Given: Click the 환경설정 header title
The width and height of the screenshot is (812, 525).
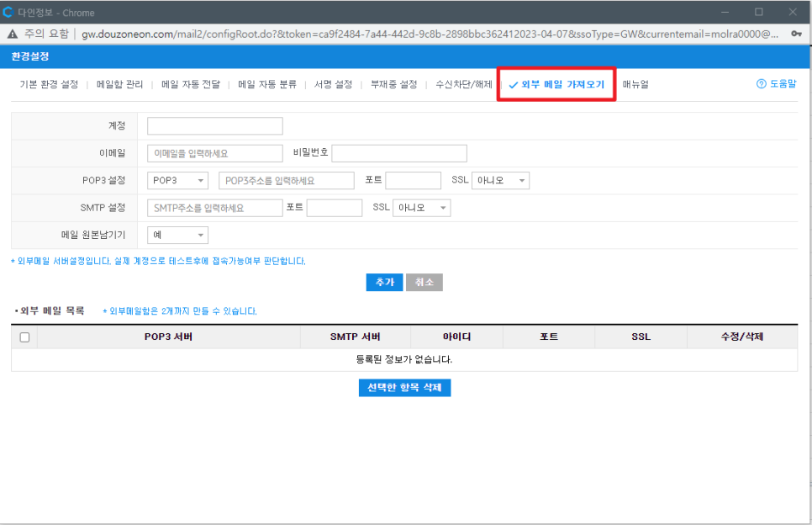Looking at the screenshot, I should click(x=30, y=56).
